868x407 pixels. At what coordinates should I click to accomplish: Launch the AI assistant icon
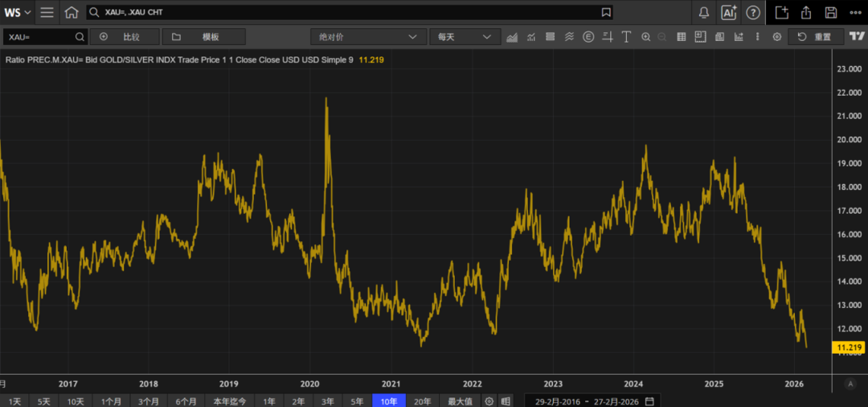click(x=729, y=12)
